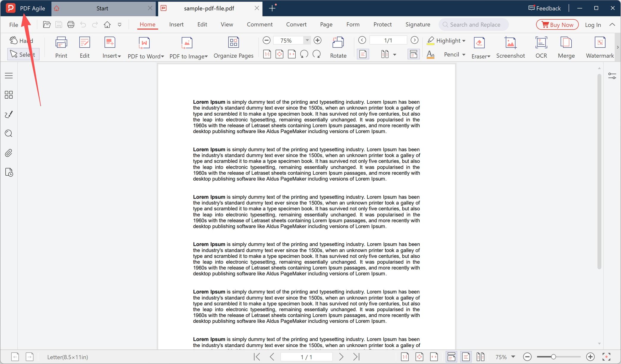Screen dimensions: 621x364
Task: Switch to the Insert ribbon tab
Action: [x=176, y=25]
